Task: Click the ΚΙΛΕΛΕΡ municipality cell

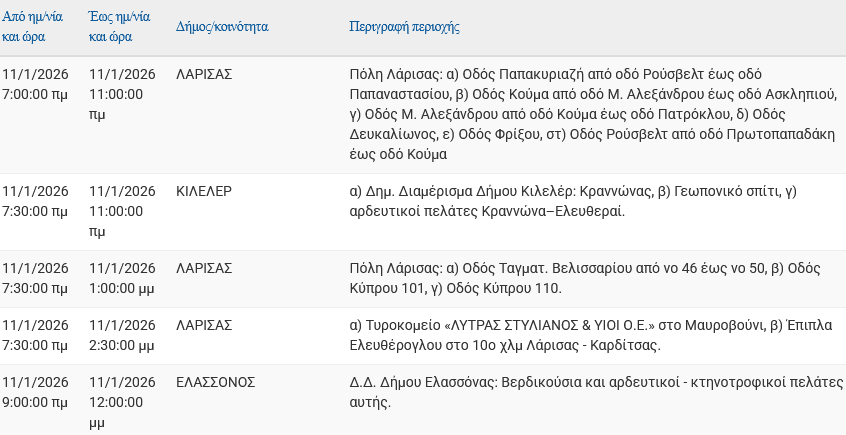Action: point(204,190)
